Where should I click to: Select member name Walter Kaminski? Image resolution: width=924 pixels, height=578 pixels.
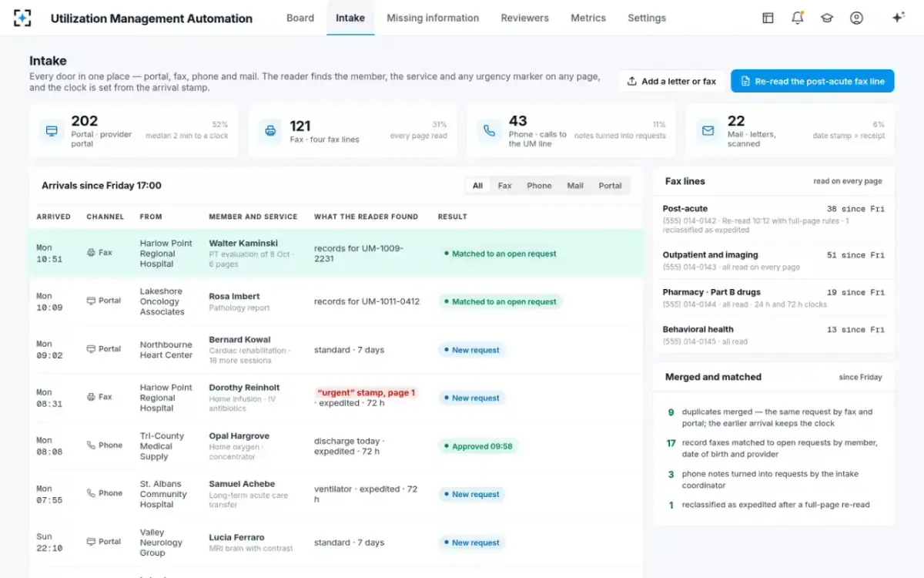243,243
